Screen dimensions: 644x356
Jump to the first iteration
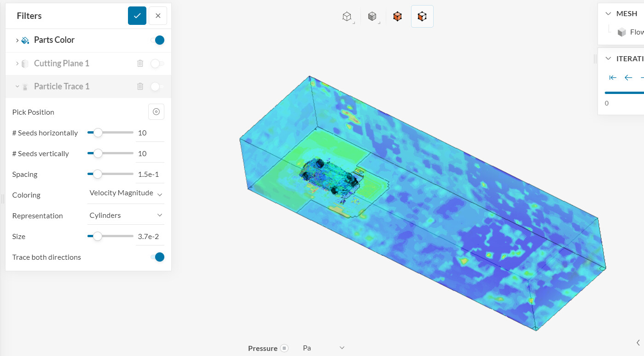(613, 77)
